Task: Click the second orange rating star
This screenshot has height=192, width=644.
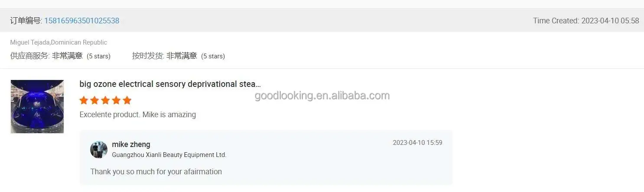Action: [95, 100]
